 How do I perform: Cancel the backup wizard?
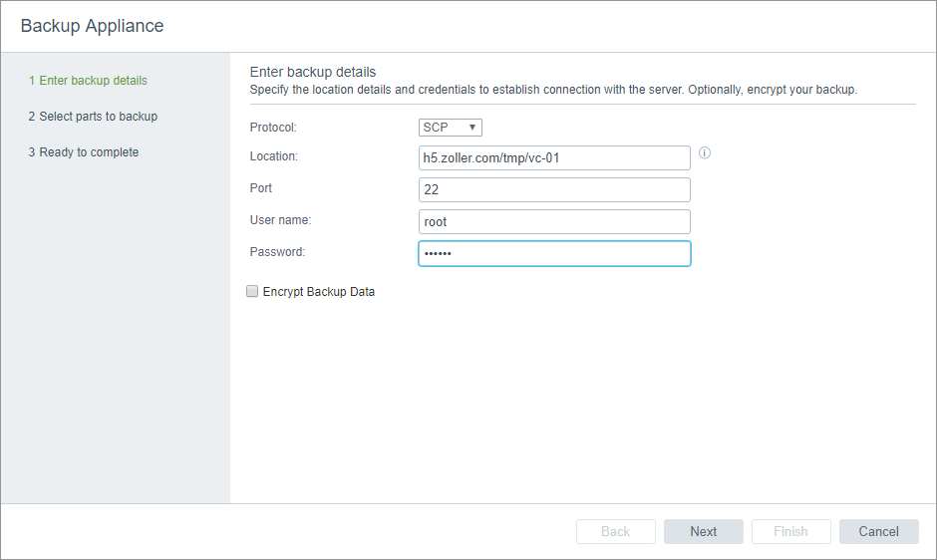tap(878, 531)
